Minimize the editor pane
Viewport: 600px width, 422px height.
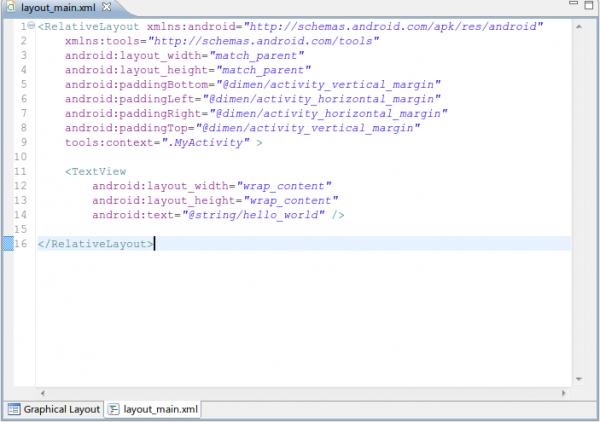coord(573,3)
